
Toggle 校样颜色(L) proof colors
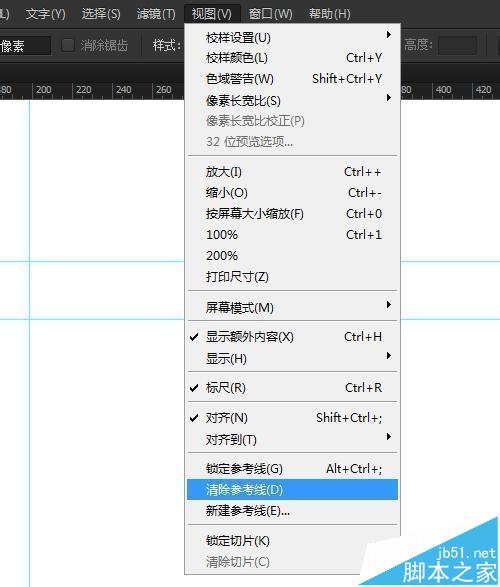(292, 58)
